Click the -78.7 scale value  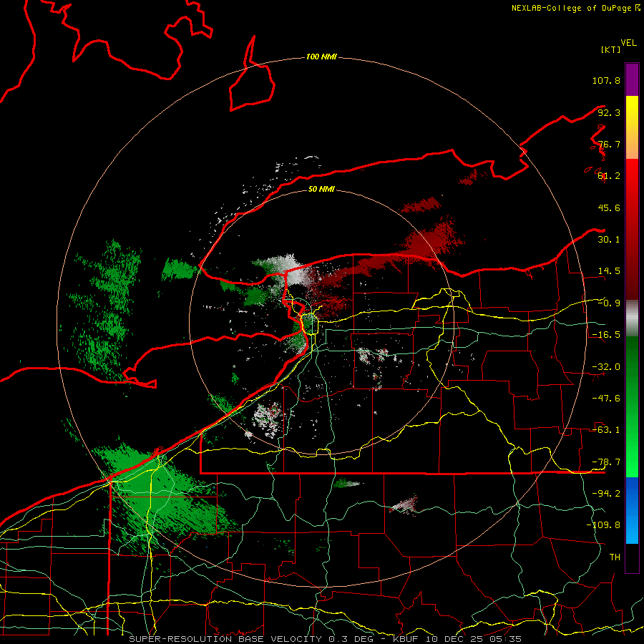(606, 462)
